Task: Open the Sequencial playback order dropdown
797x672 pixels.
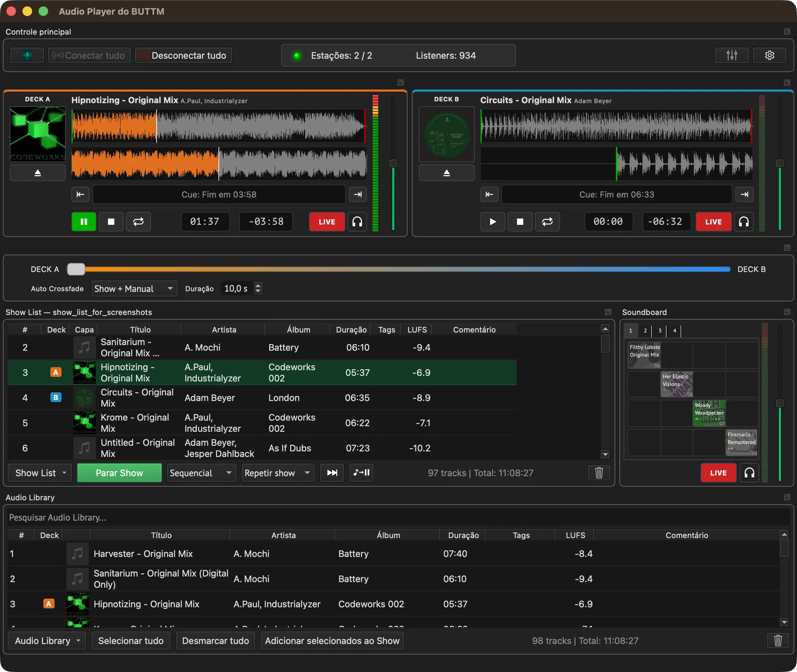Action: pos(201,473)
